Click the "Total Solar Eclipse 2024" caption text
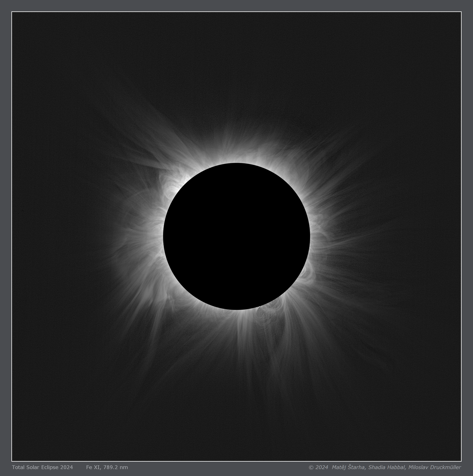Image resolution: width=473 pixels, height=476 pixels. (42, 467)
